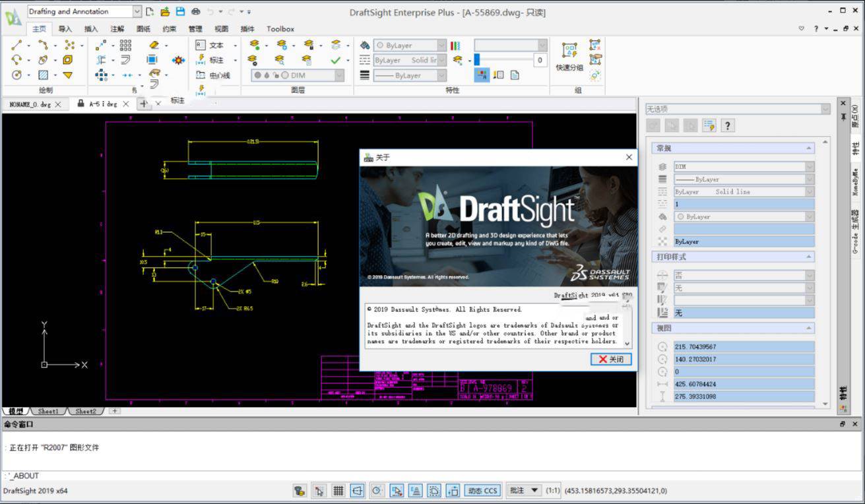Image resolution: width=865 pixels, height=504 pixels.
Task: Toggle Snap in the status bar
Action: click(x=319, y=490)
